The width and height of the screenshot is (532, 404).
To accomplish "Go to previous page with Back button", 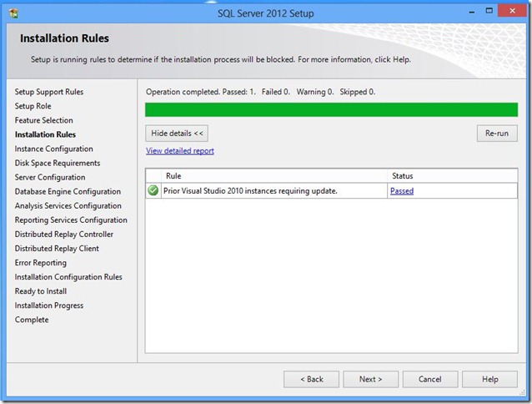I will tap(311, 379).
